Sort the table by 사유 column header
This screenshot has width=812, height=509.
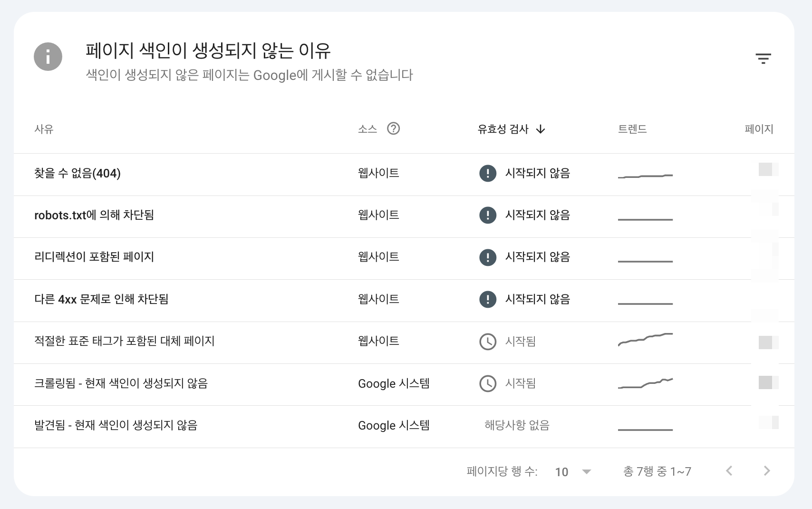click(x=43, y=129)
